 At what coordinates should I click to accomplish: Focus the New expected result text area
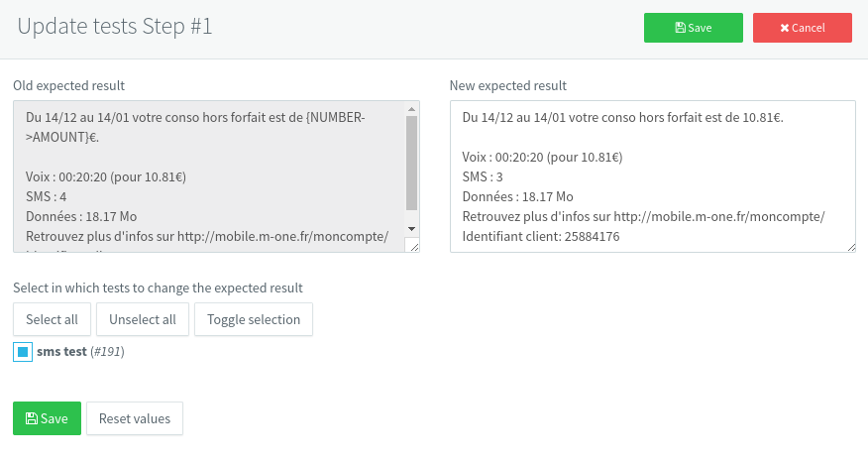[x=652, y=175]
